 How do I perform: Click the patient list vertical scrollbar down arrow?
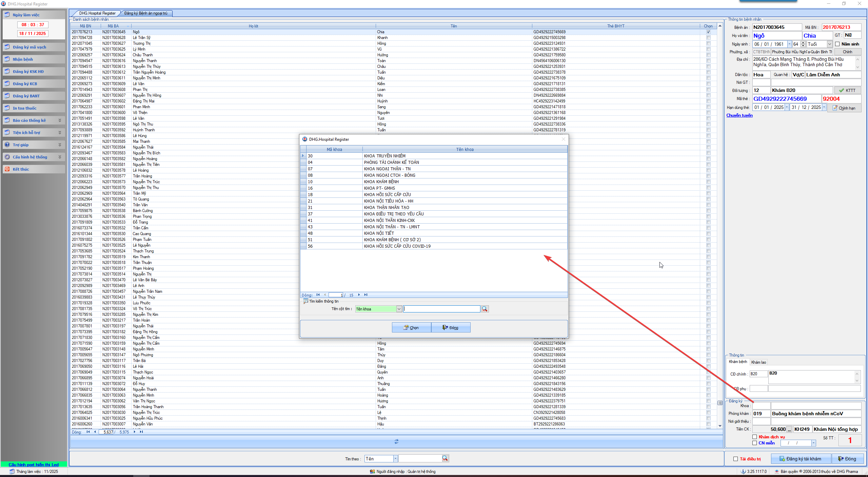[x=719, y=426]
